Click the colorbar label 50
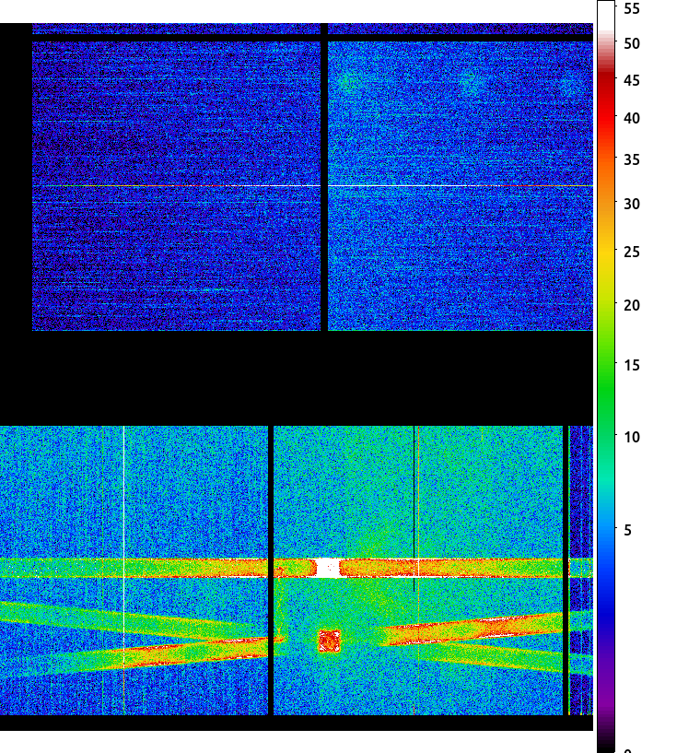Screen dimensions: 700x753 point(632,43)
